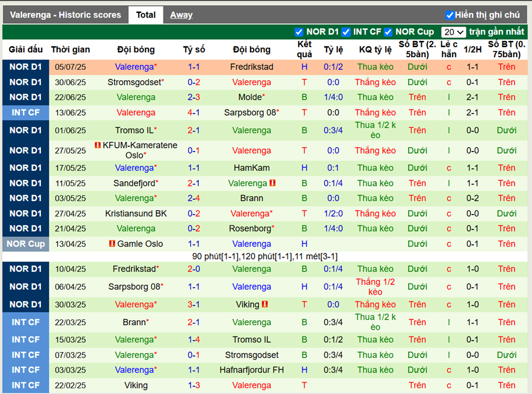The height and width of the screenshot is (394, 532).
Task: Click the KQ tỷ lệ column header
Action: (375, 49)
